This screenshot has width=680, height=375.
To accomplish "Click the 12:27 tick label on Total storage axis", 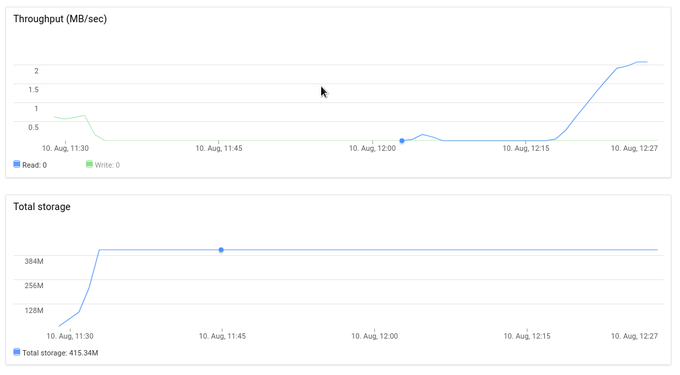I will (634, 336).
